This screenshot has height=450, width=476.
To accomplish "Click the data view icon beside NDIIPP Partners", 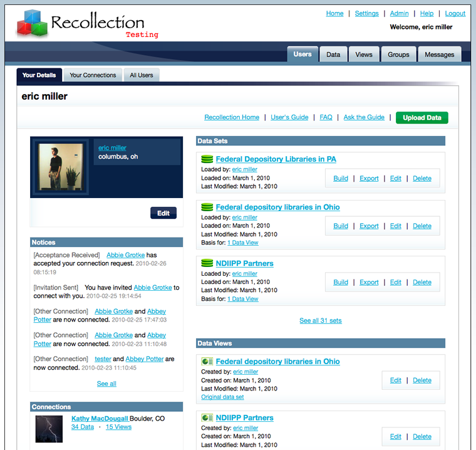I will (207, 417).
